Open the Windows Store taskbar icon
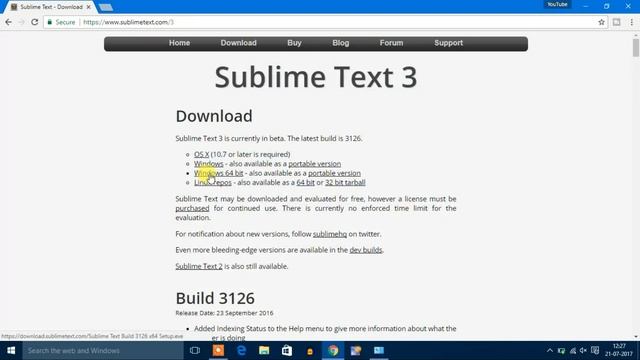Viewport: 640px width, 360px height. tap(287, 351)
